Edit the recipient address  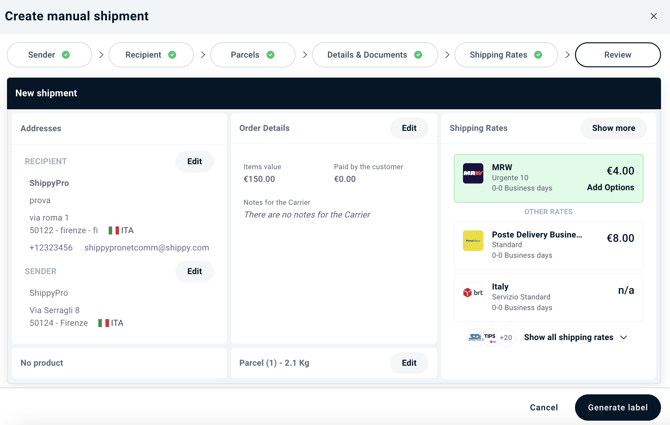tap(194, 161)
